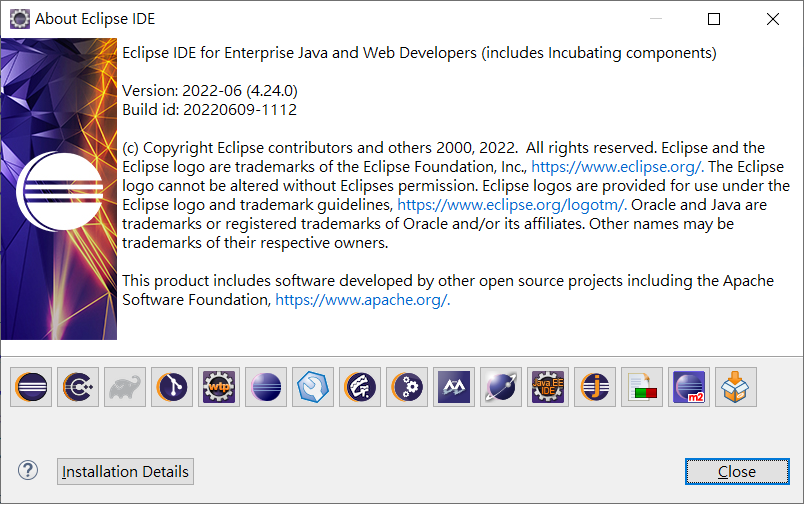This screenshot has width=805, height=505.
Task: Click the m2 Maven feature icon
Action: [688, 387]
